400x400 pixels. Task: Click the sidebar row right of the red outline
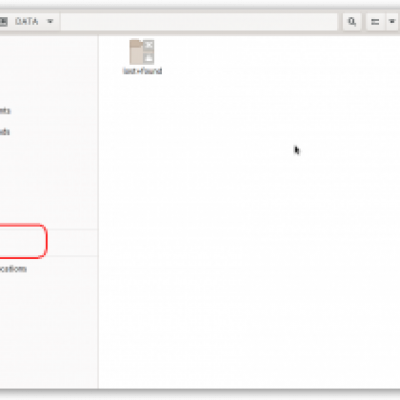(x=72, y=243)
